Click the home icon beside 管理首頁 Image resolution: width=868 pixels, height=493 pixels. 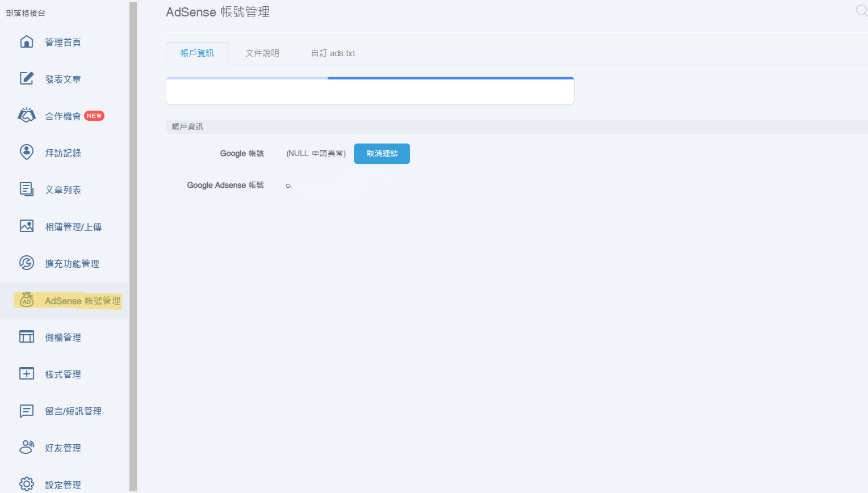[27, 41]
